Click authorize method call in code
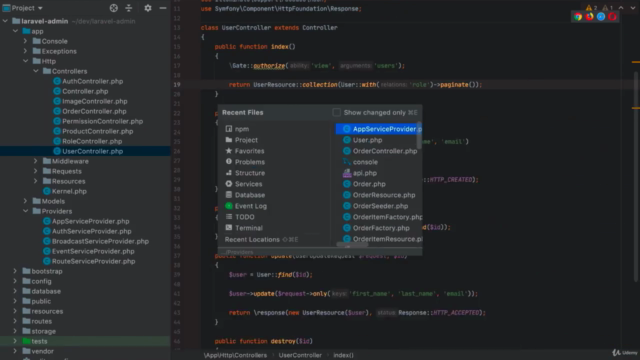The image size is (640, 360). [269, 66]
